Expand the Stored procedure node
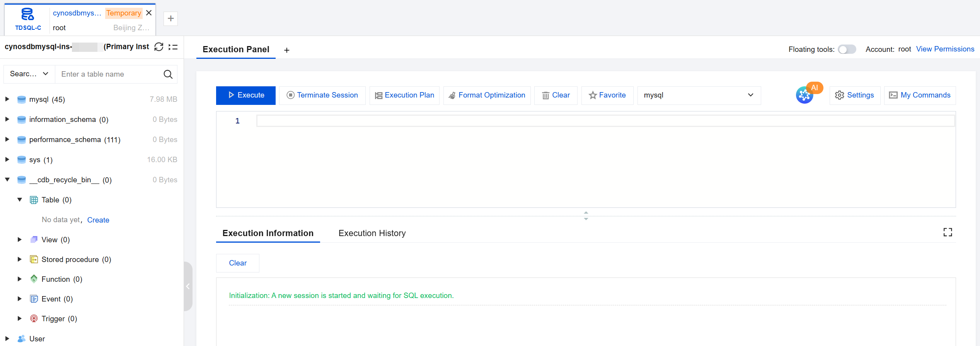980x346 pixels. (x=20, y=259)
